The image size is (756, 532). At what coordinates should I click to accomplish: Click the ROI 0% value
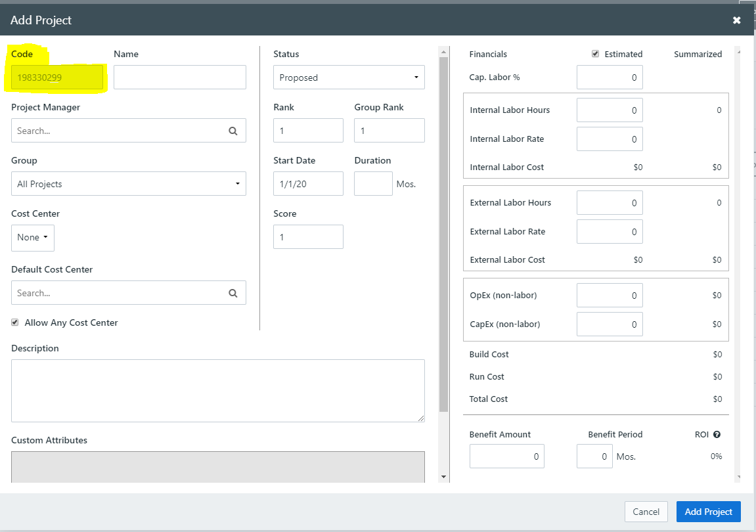716,456
